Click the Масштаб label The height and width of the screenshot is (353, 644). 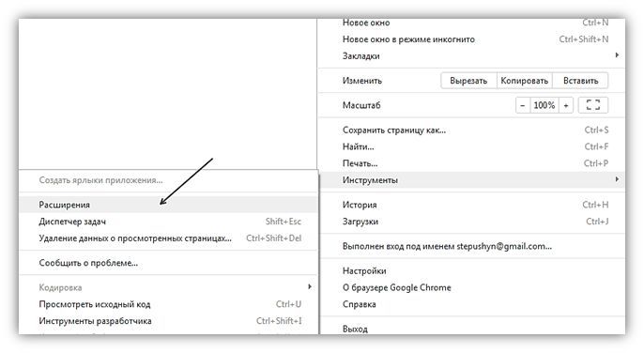click(x=361, y=105)
